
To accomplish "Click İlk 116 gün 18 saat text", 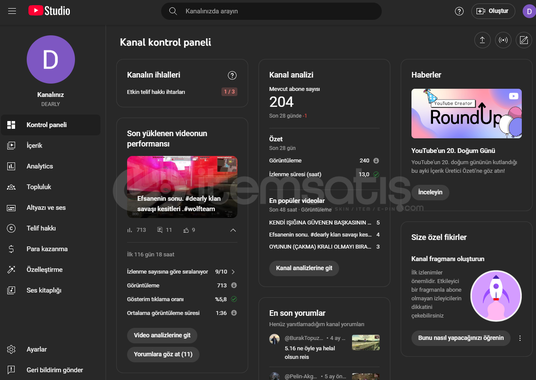I will click(x=150, y=255).
